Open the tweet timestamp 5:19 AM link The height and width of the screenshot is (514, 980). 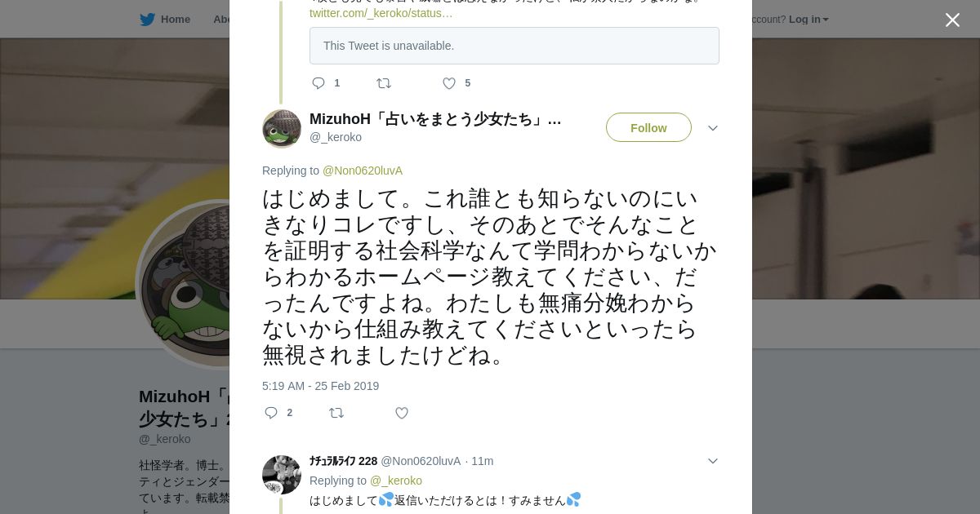tap(320, 386)
